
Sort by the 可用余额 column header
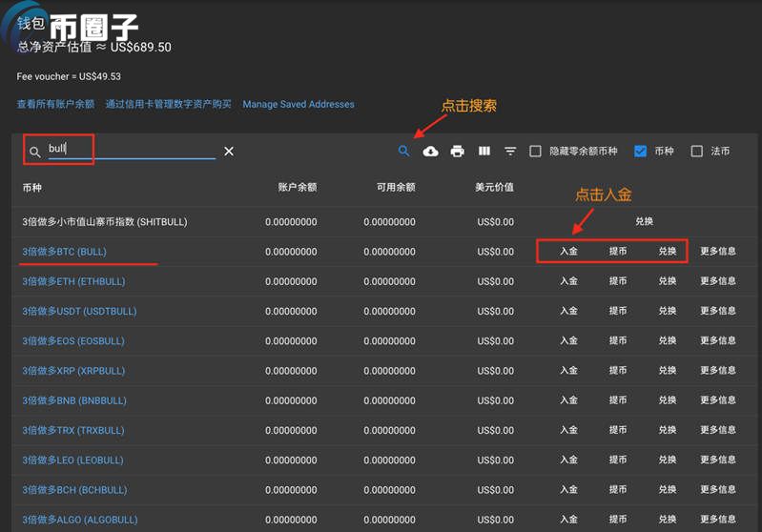point(396,187)
